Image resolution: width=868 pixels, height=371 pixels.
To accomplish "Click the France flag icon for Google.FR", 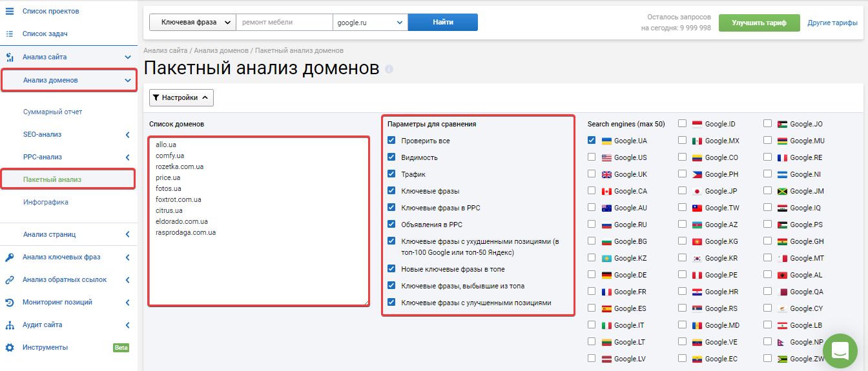I will tap(606, 292).
